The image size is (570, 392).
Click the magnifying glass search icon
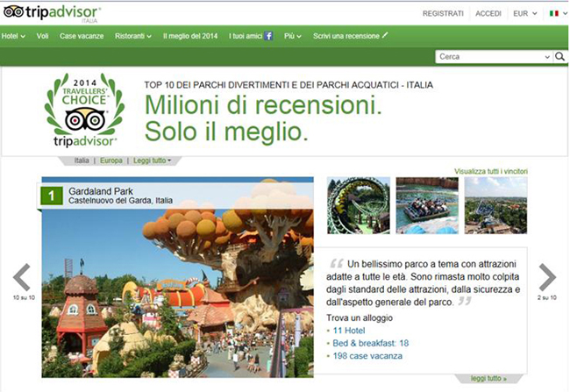(559, 57)
